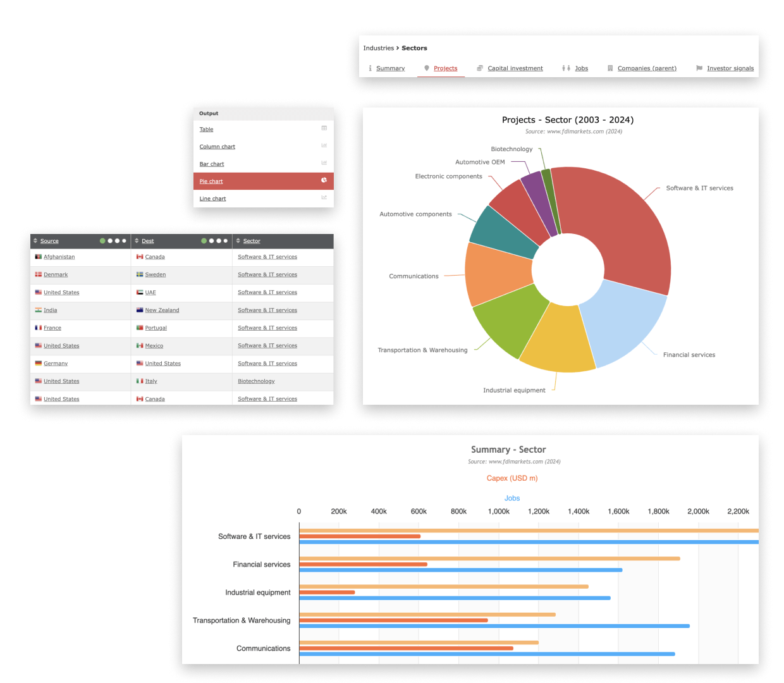Select the Table output icon
The image size is (784, 683).
(324, 128)
